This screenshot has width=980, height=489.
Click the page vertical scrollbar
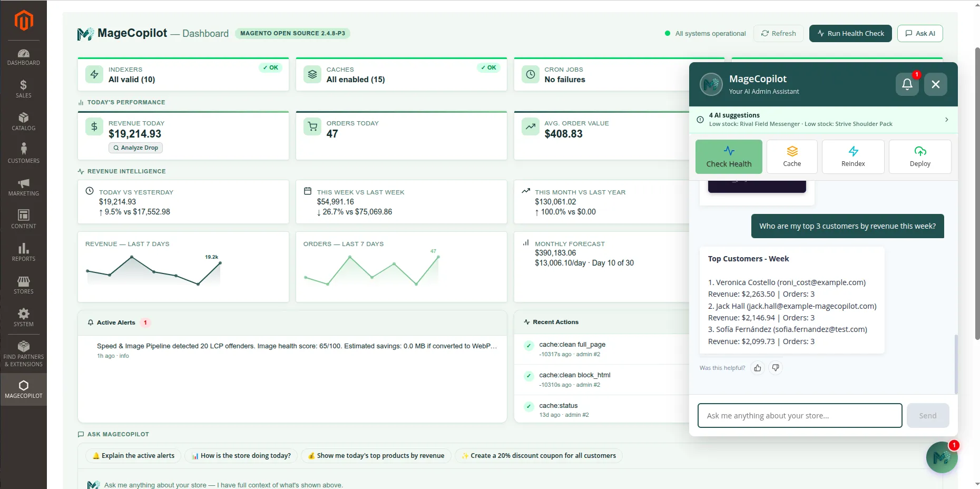[977, 194]
